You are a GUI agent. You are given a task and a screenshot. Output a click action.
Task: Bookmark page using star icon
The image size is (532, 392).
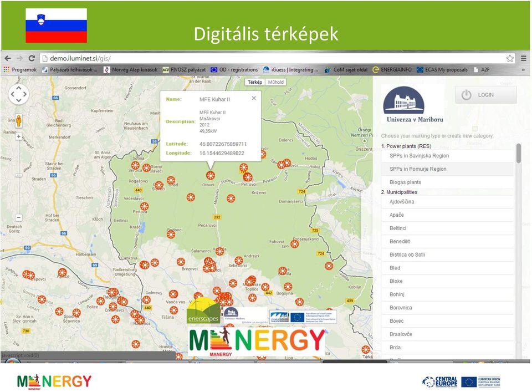click(x=510, y=58)
